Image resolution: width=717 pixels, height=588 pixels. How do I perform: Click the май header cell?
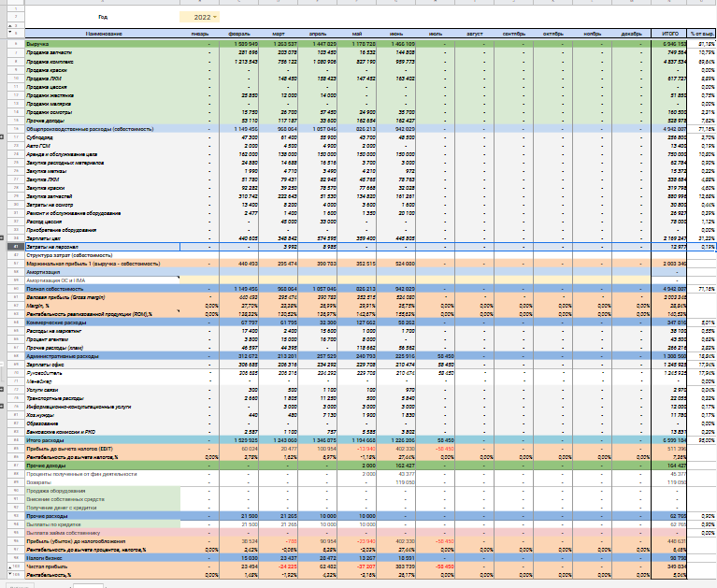357,34
